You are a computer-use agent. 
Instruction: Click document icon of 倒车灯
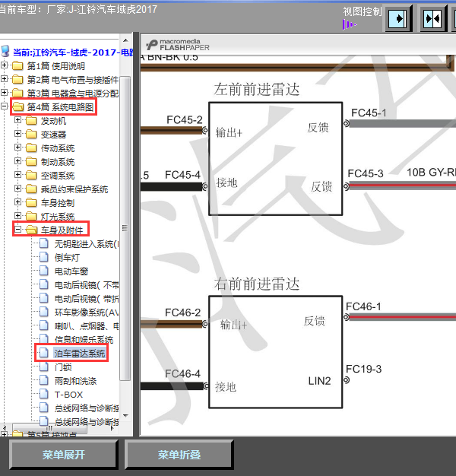44,258
